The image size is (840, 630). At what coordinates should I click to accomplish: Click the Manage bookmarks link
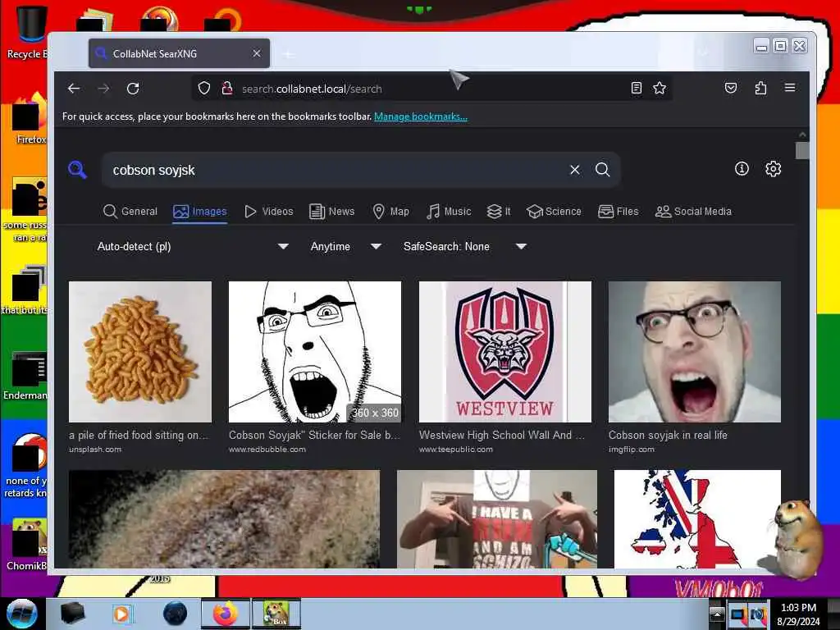[421, 116]
